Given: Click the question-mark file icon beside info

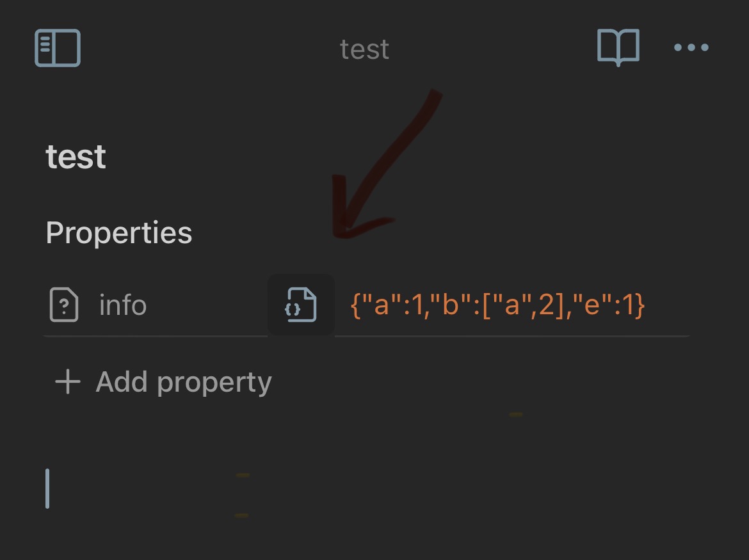Looking at the screenshot, I should pos(64,305).
